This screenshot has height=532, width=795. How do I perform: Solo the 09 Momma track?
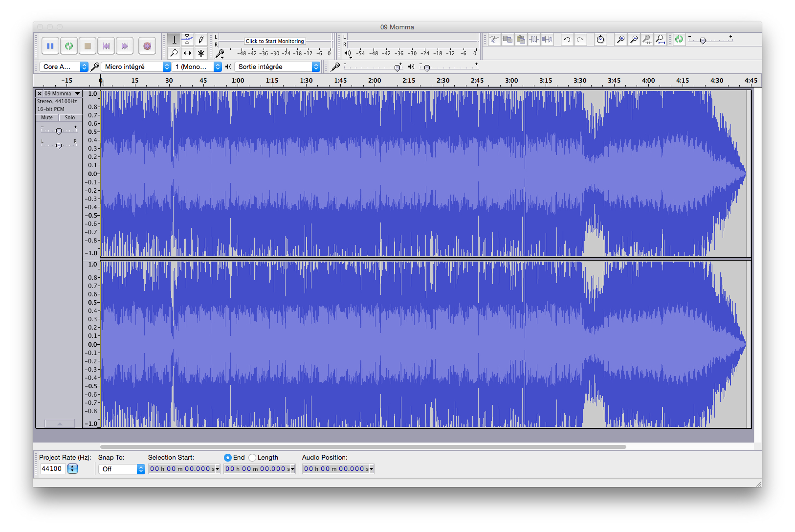(x=70, y=117)
